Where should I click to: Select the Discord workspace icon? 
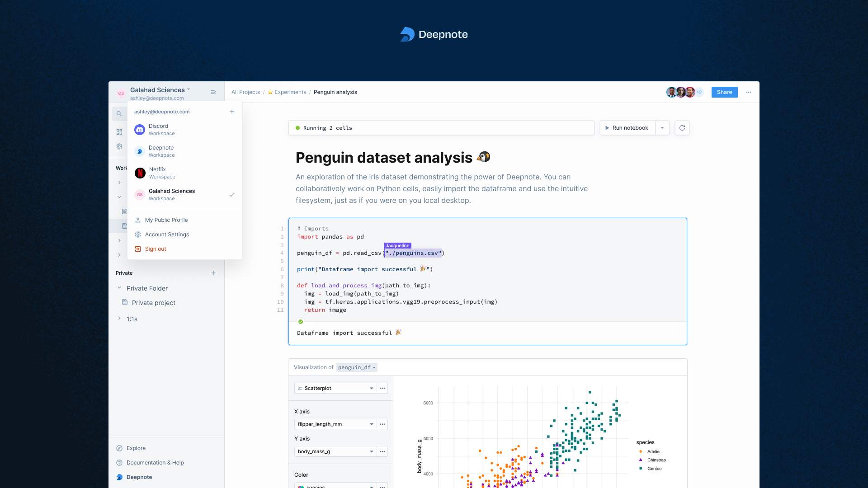tap(140, 130)
